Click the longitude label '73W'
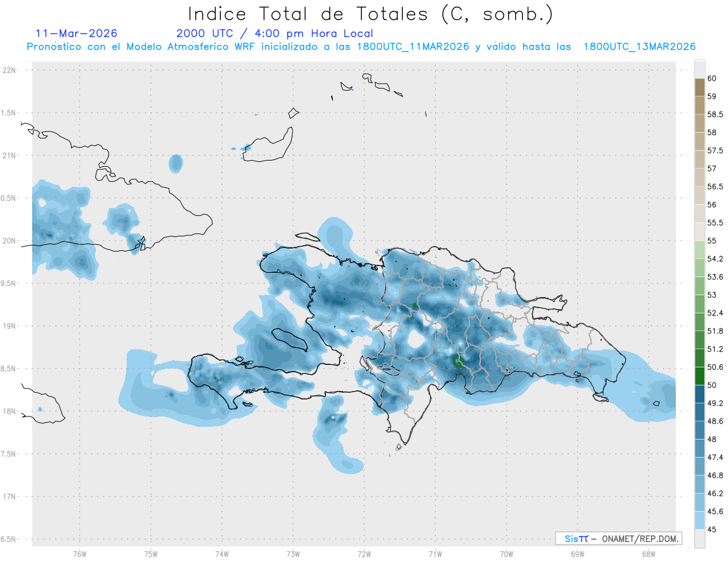Image resolution: width=728 pixels, height=562 pixels. click(293, 554)
